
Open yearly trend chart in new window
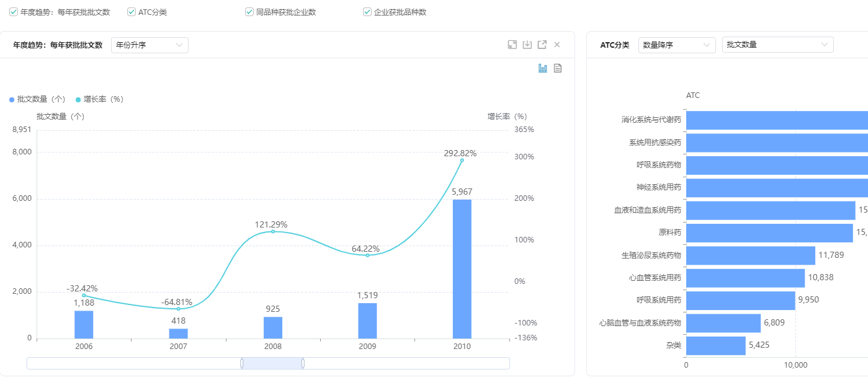542,45
